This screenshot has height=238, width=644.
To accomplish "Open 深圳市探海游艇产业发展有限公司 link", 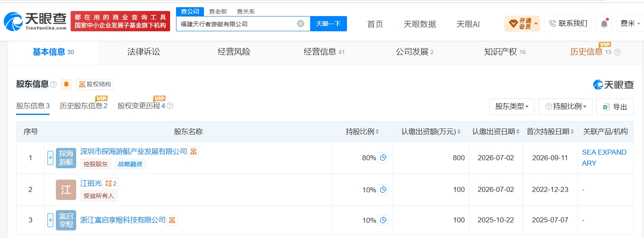I will point(133,151).
